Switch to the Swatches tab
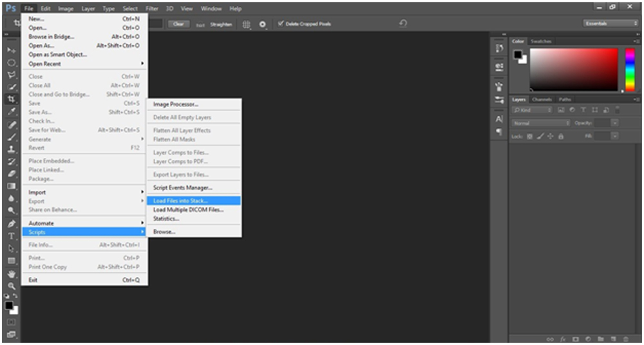 [x=541, y=41]
